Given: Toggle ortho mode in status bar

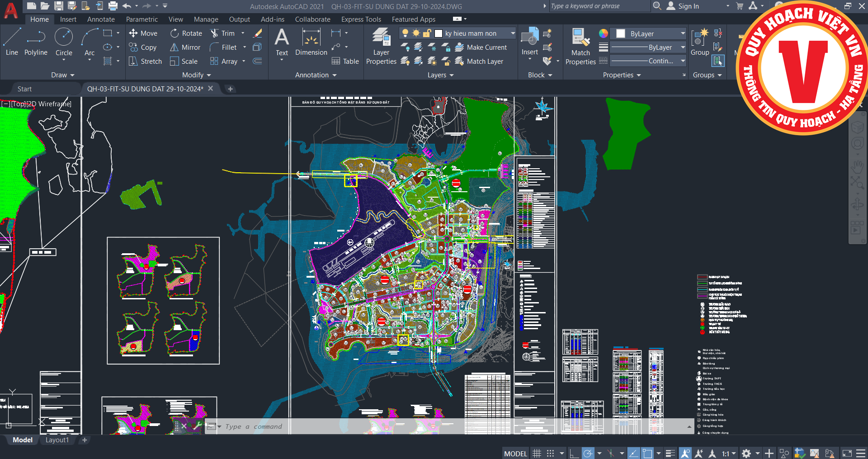Looking at the screenshot, I should point(574,453).
